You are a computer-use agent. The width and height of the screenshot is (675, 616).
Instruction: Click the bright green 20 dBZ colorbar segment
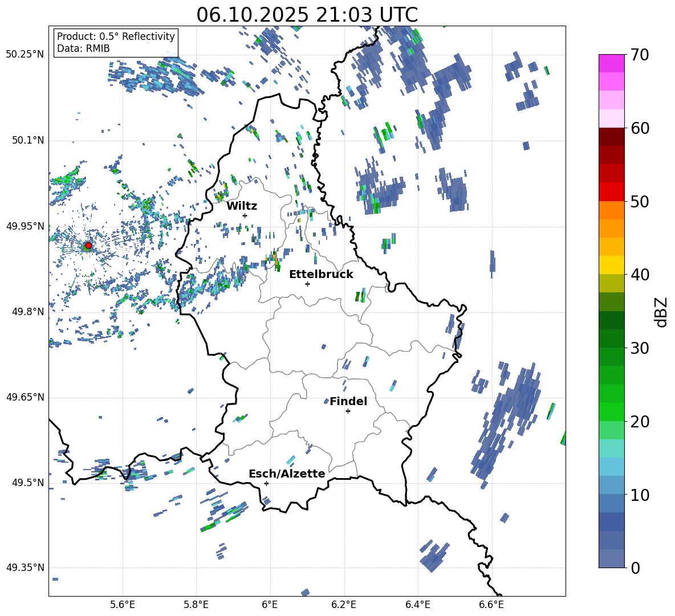[612, 411]
